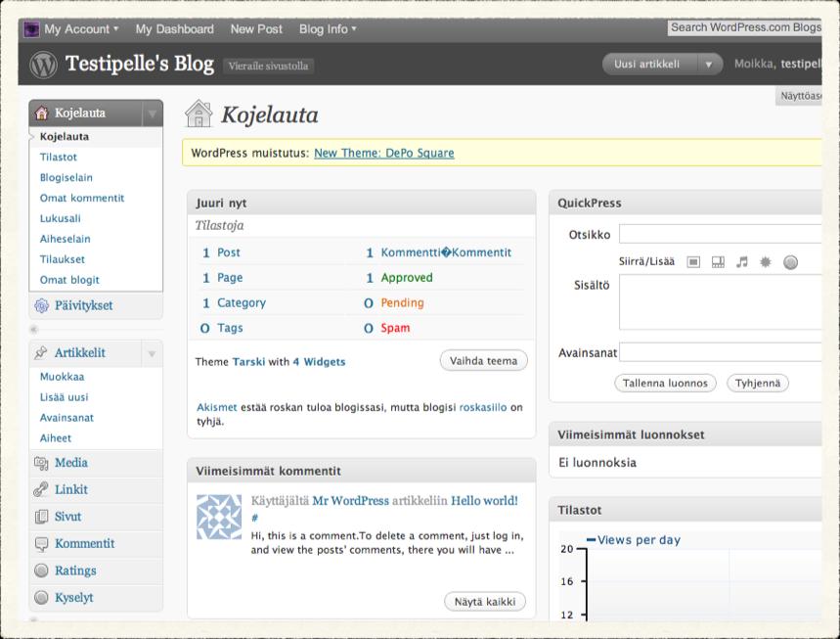This screenshot has height=639, width=840.
Task: Open Tilastot in the sidebar
Action: pyautogui.click(x=59, y=158)
